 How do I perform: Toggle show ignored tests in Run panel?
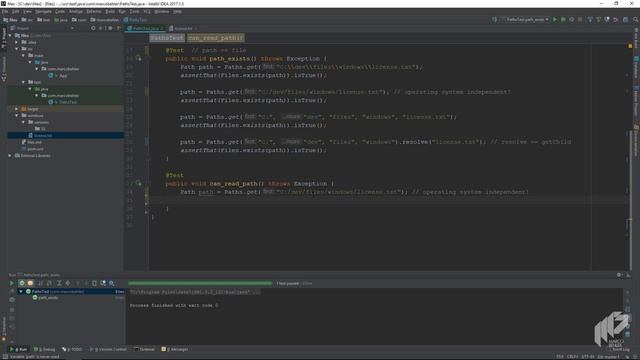click(30, 283)
